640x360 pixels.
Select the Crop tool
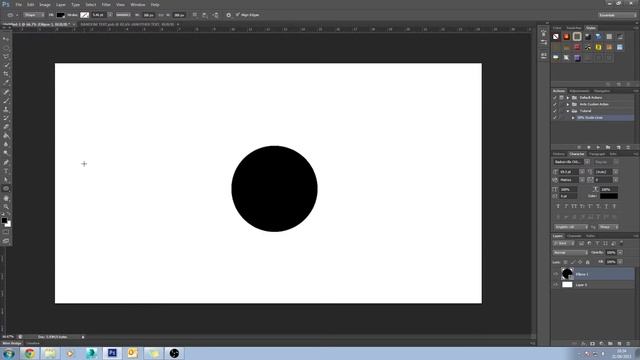pyautogui.click(x=6, y=74)
